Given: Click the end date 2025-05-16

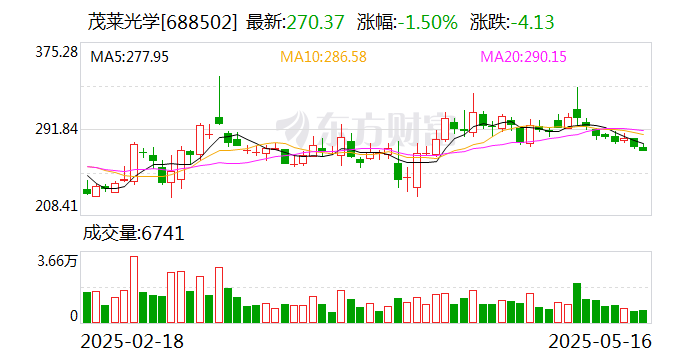Looking at the screenshot, I should tap(600, 341).
